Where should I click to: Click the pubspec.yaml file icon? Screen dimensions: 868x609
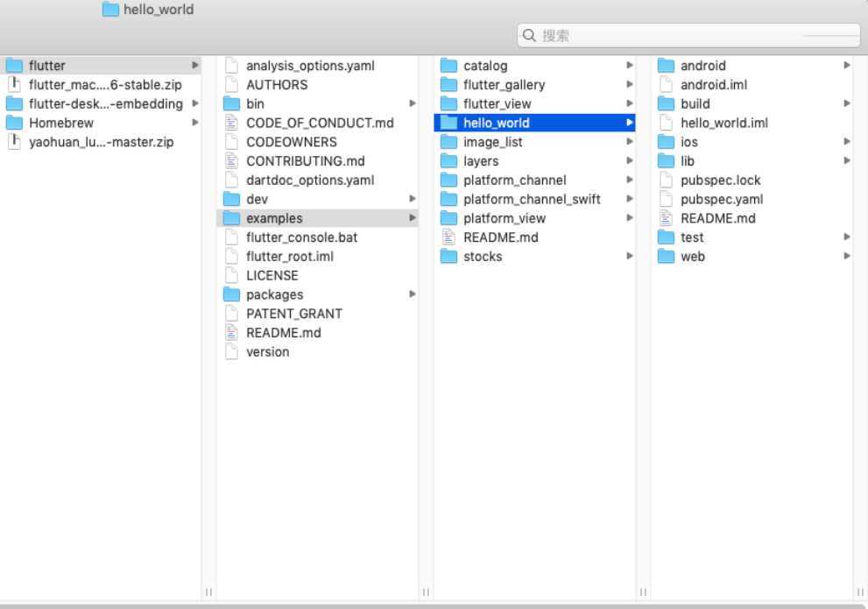click(x=666, y=199)
